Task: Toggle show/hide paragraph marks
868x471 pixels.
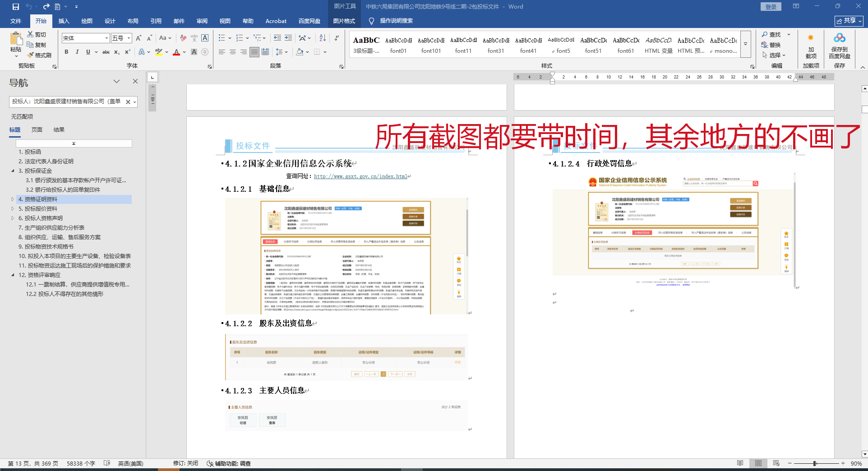Action: (337, 38)
